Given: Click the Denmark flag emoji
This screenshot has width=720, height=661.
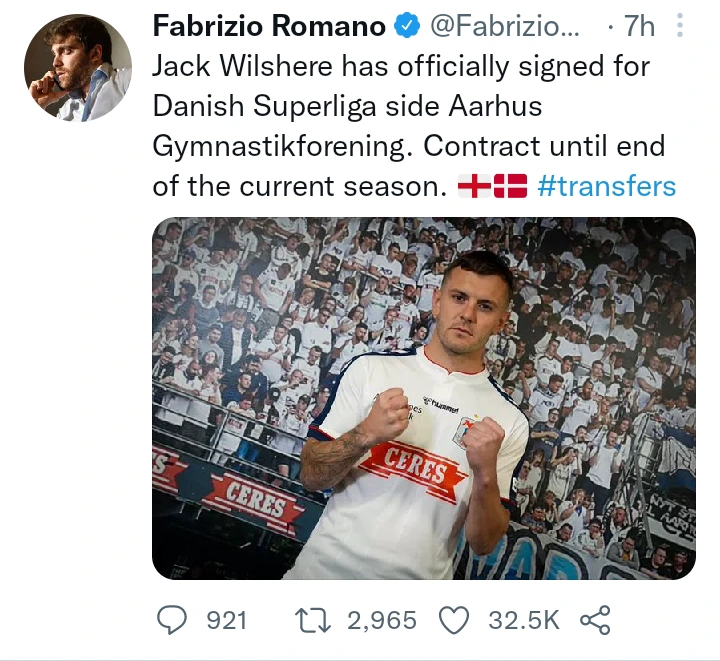Looking at the screenshot, I should (510, 186).
